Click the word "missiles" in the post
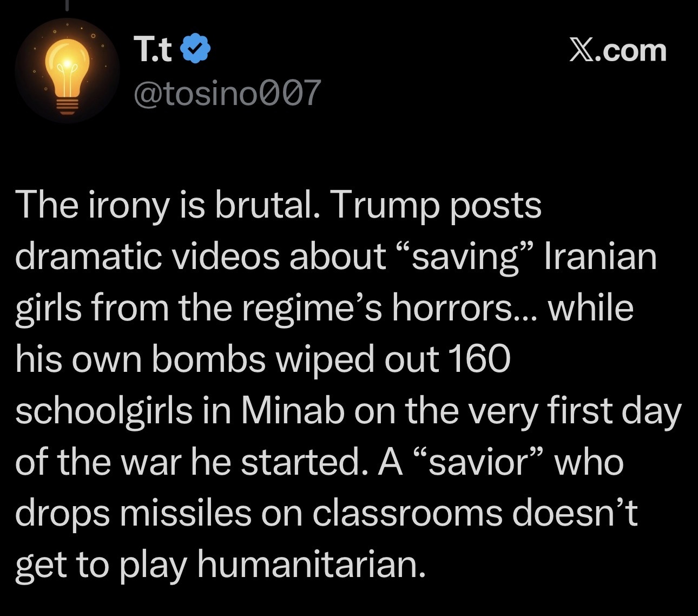 tap(185, 513)
